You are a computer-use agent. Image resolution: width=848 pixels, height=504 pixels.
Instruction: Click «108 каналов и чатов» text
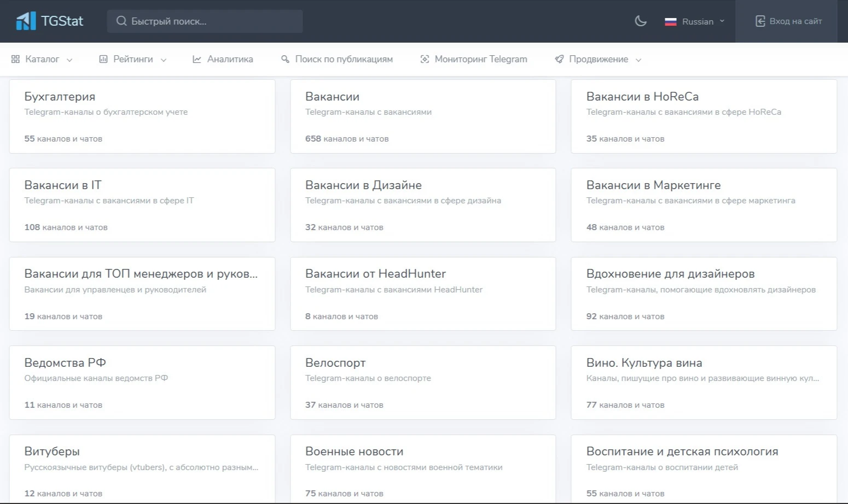[66, 227]
